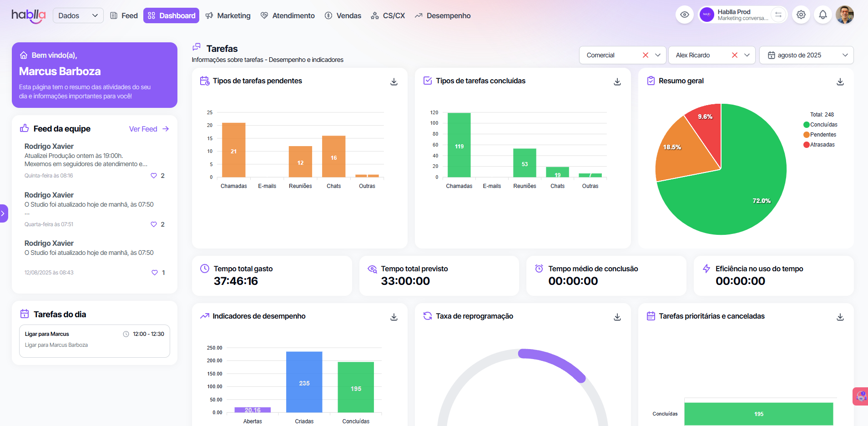Clear the Comercial filter selection

[645, 55]
